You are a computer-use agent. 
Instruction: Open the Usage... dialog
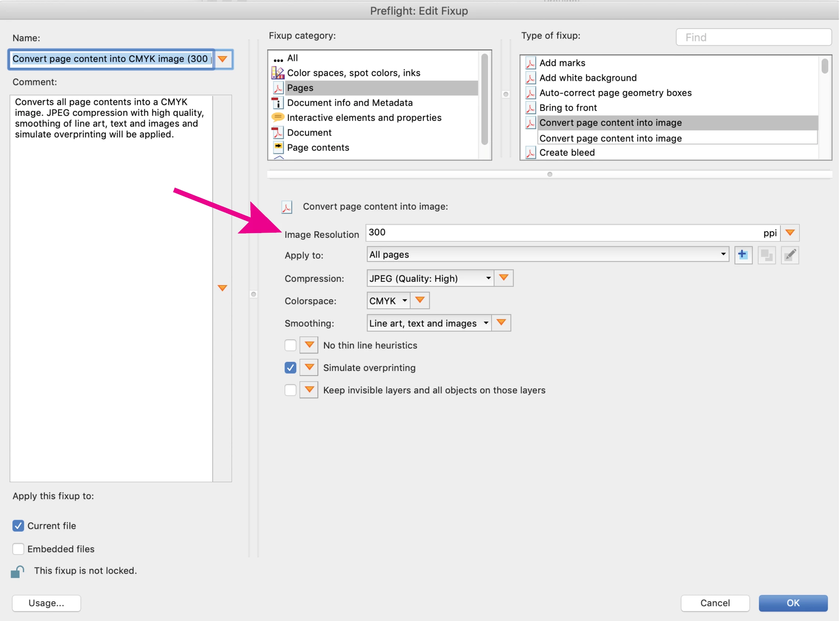point(46,603)
